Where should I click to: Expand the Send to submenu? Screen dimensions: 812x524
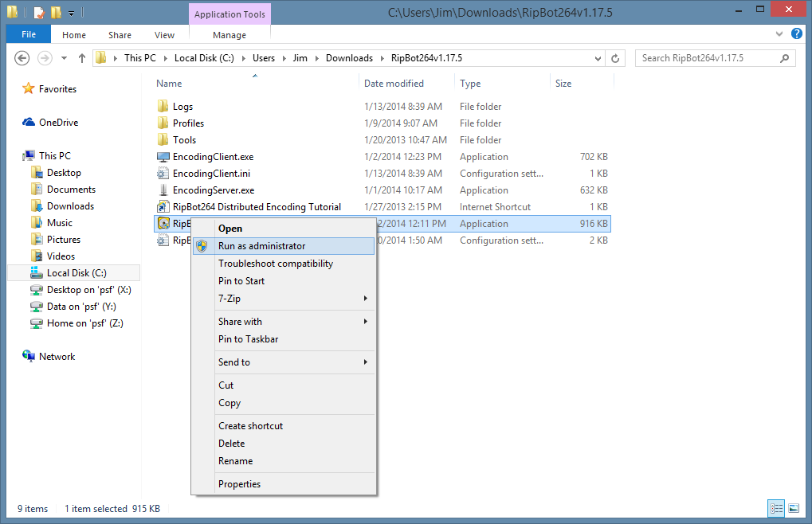(x=366, y=362)
